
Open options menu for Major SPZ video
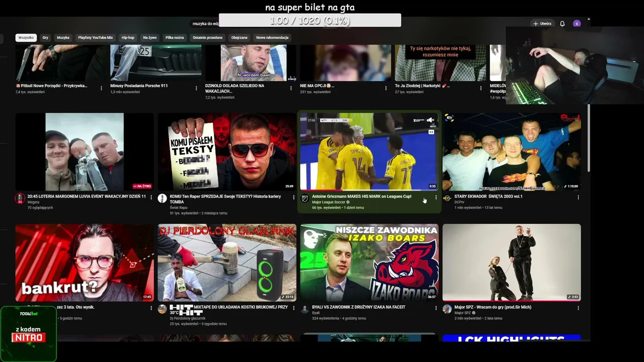pos(578,308)
